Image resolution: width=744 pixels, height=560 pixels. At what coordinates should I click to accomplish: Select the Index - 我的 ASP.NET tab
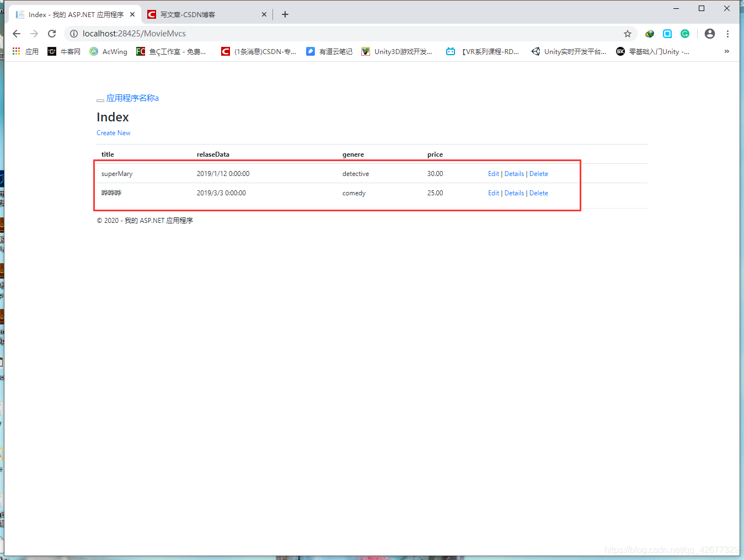75,14
